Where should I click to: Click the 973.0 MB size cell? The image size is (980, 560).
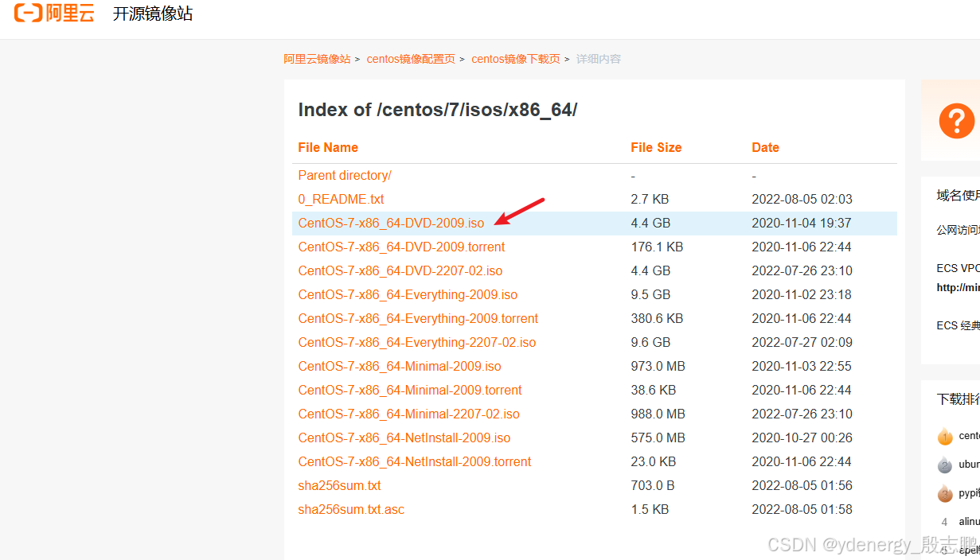pyautogui.click(x=658, y=366)
